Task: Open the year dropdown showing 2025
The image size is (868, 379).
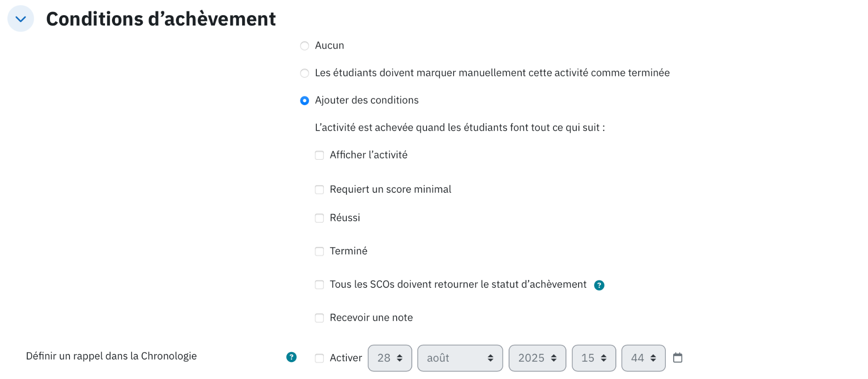Action: coord(537,358)
